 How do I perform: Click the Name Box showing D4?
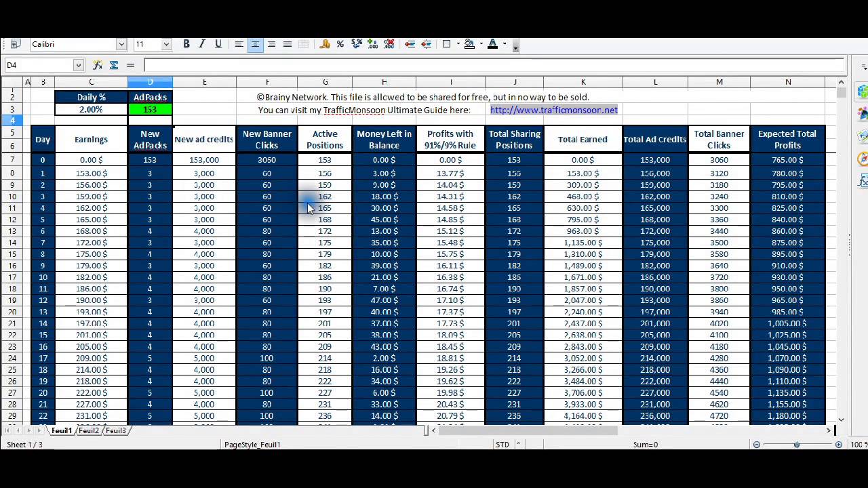click(x=39, y=65)
